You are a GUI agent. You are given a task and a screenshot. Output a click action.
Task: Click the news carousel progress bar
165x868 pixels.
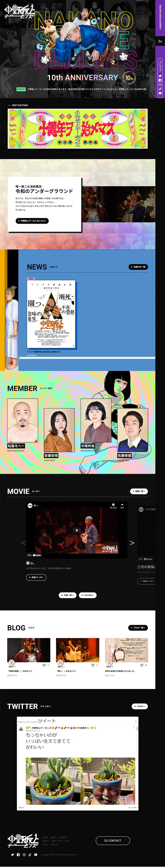87,357
